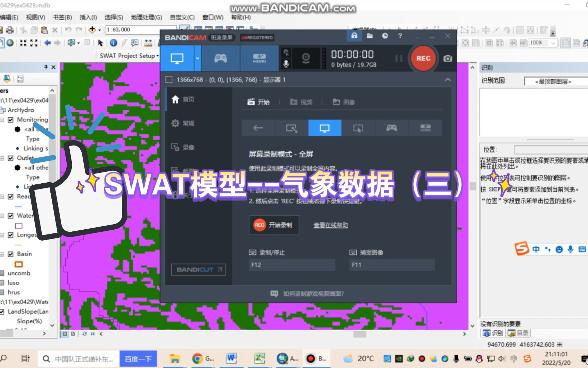Click the Paste icon in ArcMap toolbar
The height and width of the screenshot is (368, 588).
[x=44, y=30]
